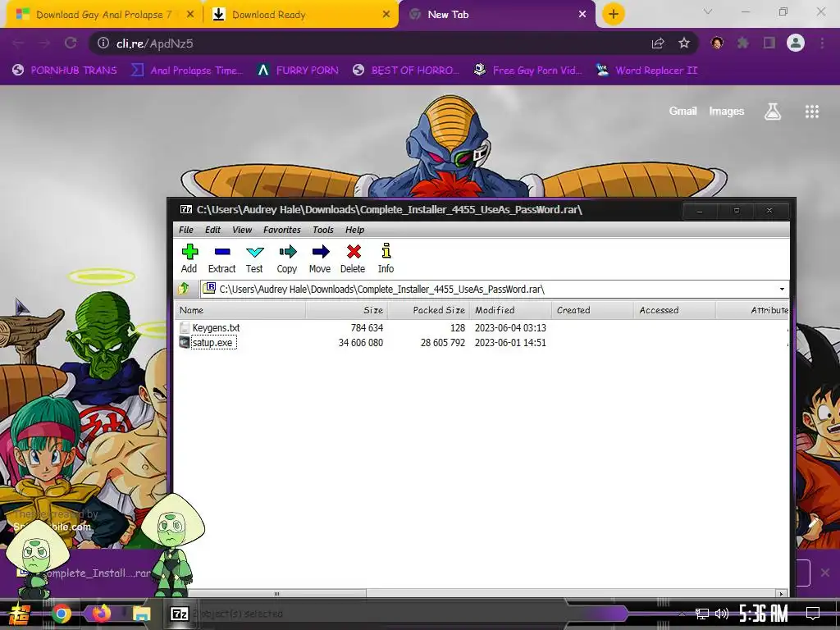This screenshot has height=630, width=840.
Task: Select Keygens.txt in the file list
Action: (x=216, y=328)
